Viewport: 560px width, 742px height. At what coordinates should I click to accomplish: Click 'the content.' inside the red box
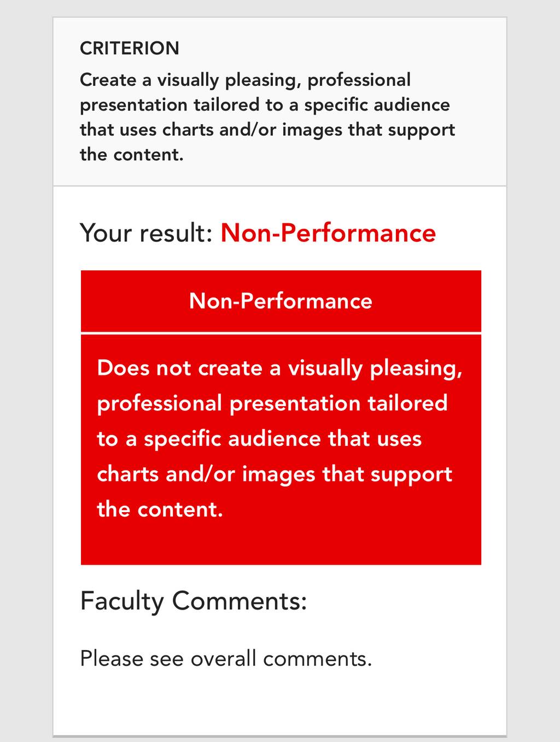pyautogui.click(x=160, y=509)
